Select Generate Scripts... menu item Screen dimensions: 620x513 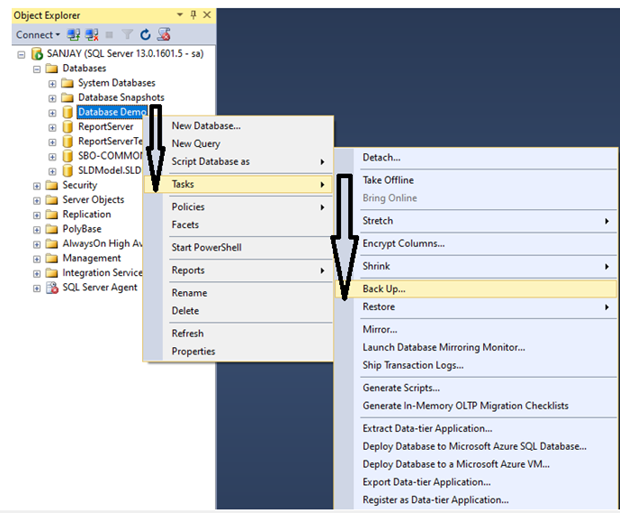(476, 388)
